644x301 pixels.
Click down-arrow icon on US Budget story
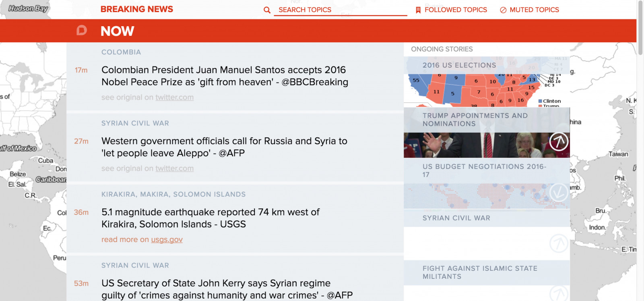pos(559,193)
